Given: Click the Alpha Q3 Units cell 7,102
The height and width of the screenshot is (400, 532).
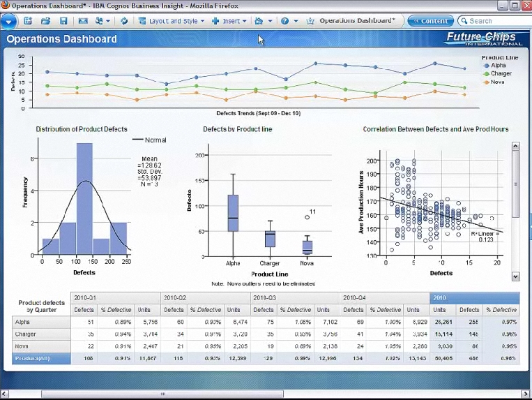Looking at the screenshot, I should click(x=328, y=322).
